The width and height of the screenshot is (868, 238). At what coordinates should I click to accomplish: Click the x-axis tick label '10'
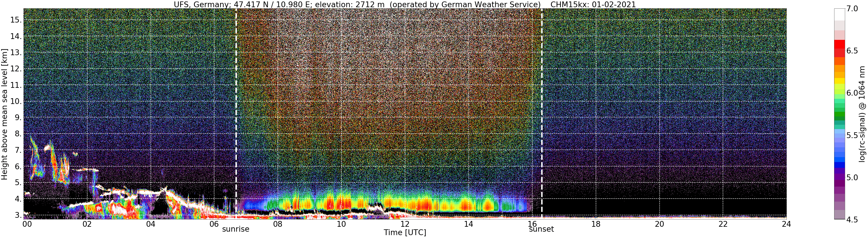point(341,224)
